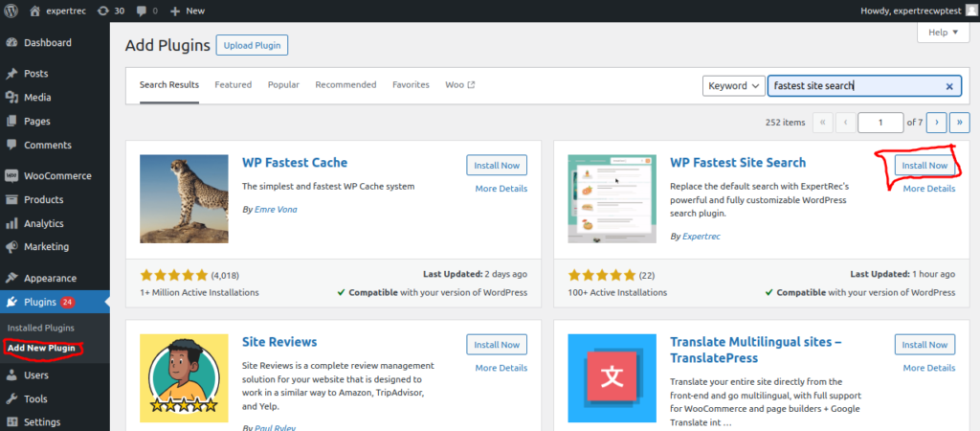Image resolution: width=980 pixels, height=431 pixels.
Task: Click the Pages icon in sidebar
Action: coord(11,121)
